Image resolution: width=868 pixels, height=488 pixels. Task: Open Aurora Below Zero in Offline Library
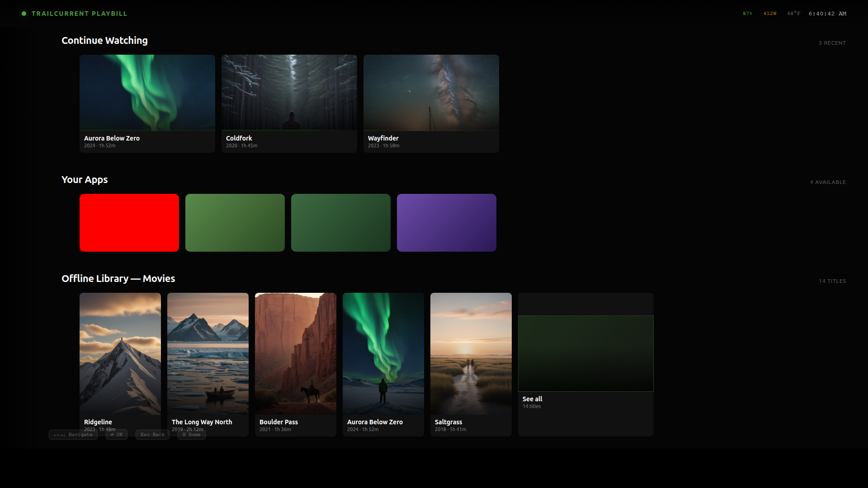pos(383,365)
